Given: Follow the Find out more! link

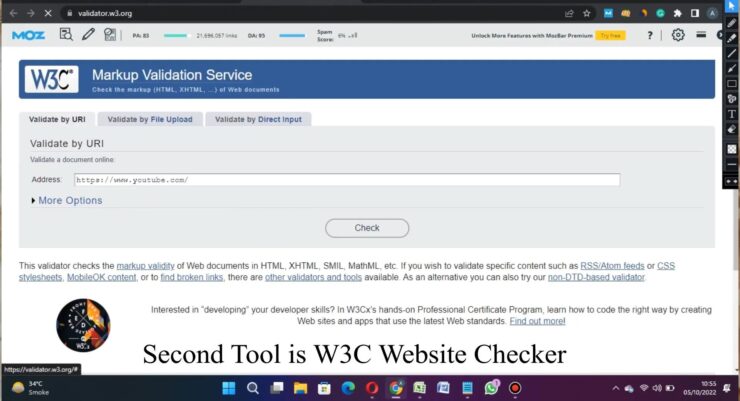Looking at the screenshot, I should point(538,321).
